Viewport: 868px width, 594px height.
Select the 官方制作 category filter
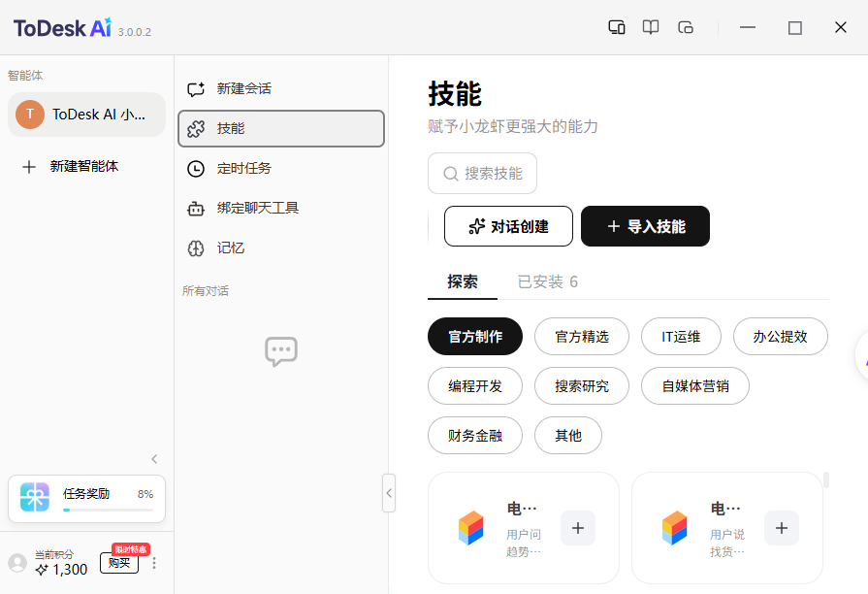[475, 337]
